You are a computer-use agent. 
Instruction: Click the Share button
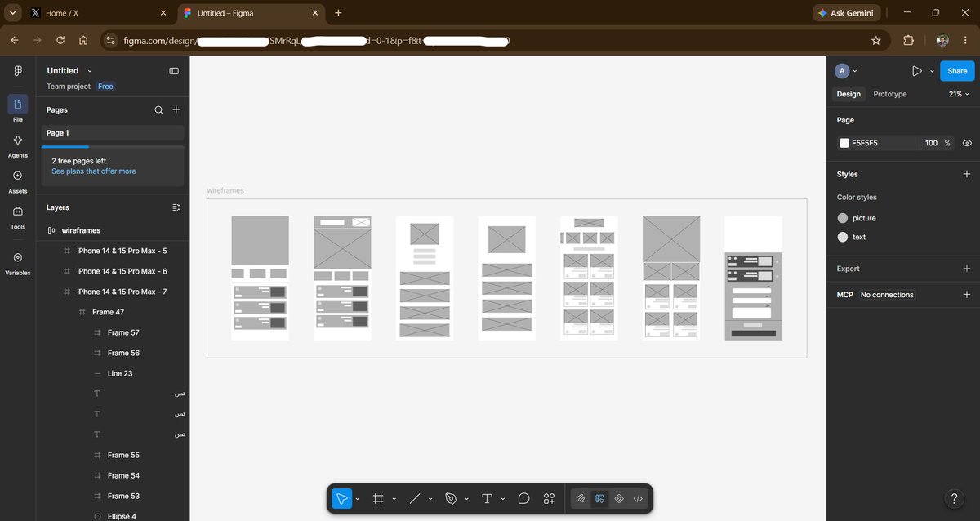(957, 71)
